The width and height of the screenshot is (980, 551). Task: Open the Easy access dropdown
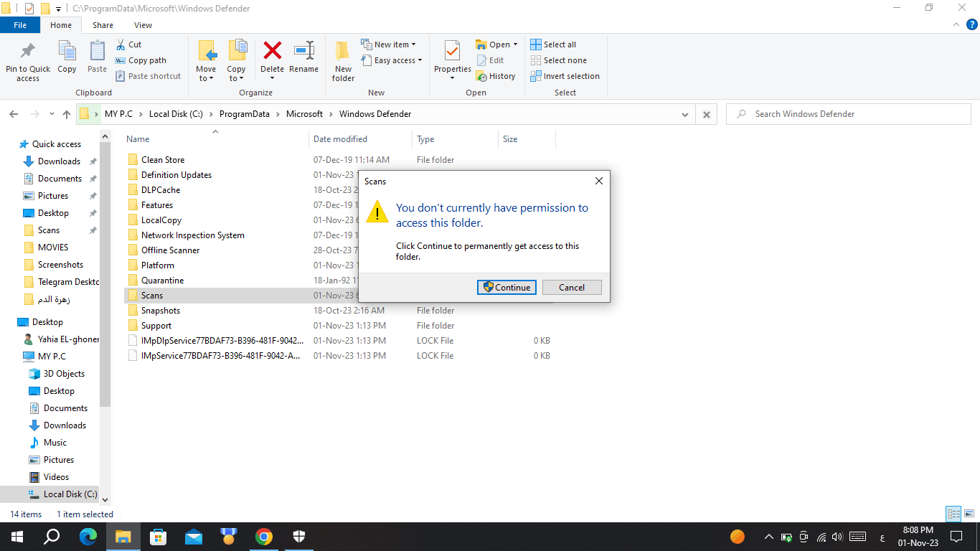pos(392,60)
